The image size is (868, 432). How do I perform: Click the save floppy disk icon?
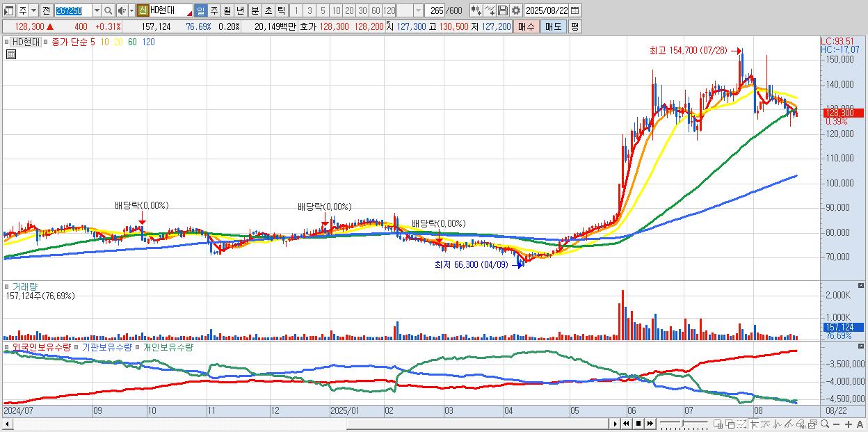503,10
